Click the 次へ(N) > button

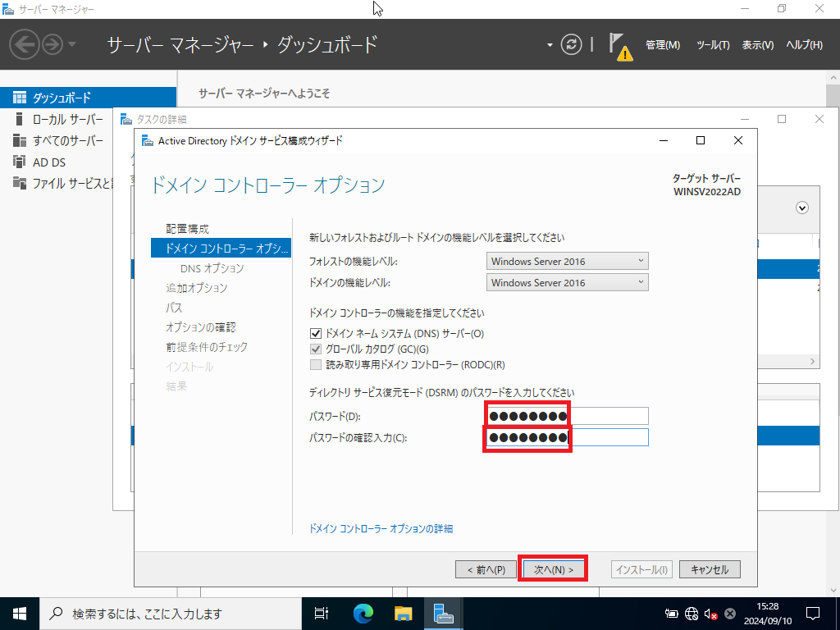(554, 569)
